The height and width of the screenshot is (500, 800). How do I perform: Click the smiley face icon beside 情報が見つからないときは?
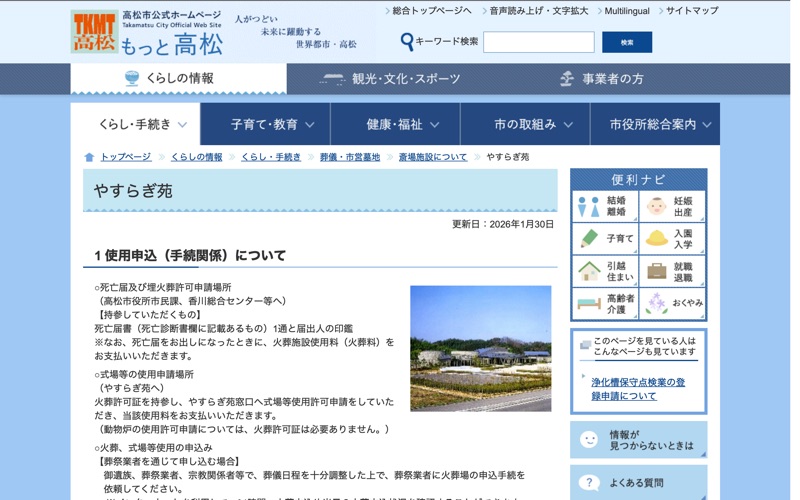(589, 440)
